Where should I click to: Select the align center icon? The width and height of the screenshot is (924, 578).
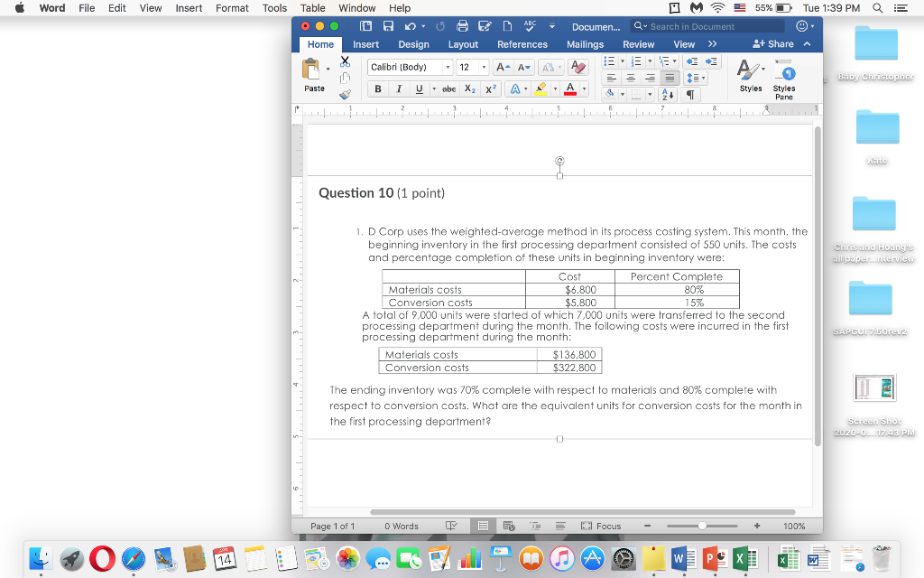click(630, 78)
